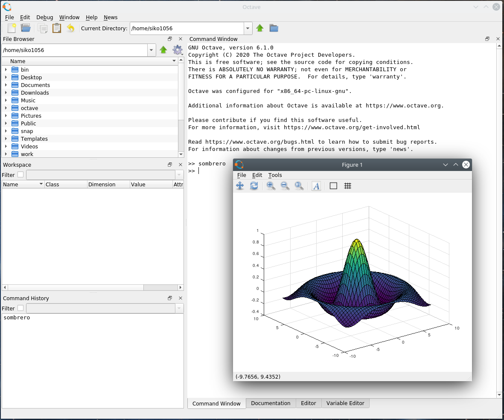Sort Workspace by Class column
The image size is (504, 420).
(x=66, y=184)
